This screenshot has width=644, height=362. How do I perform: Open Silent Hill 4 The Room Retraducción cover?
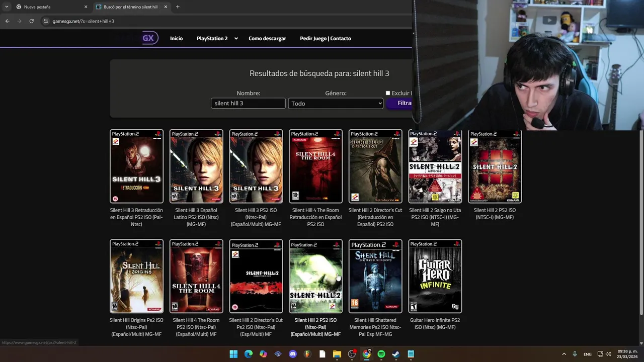pyautogui.click(x=315, y=166)
